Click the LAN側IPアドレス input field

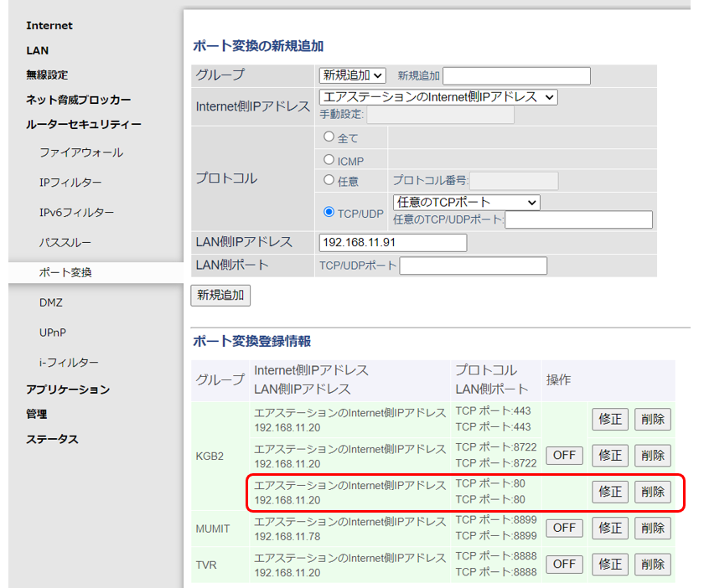click(x=392, y=242)
